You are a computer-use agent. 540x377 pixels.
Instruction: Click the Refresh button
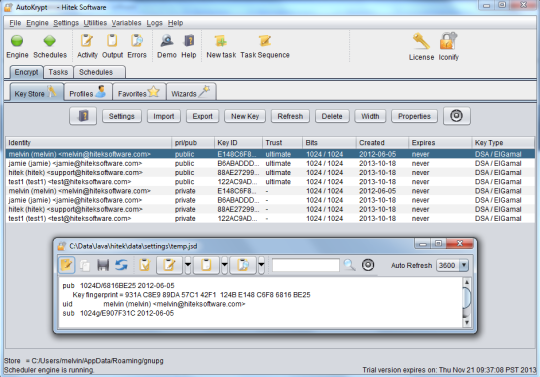(x=290, y=116)
